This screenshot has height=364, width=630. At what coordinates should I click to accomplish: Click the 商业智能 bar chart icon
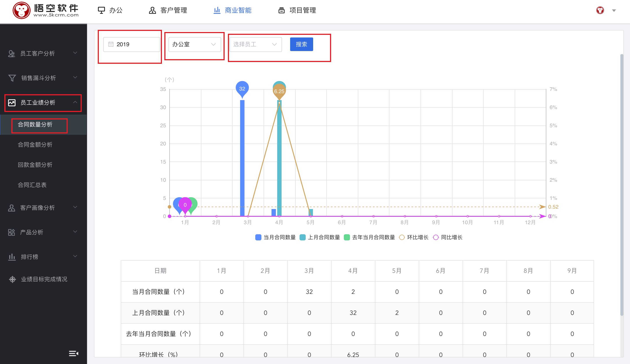point(217,10)
